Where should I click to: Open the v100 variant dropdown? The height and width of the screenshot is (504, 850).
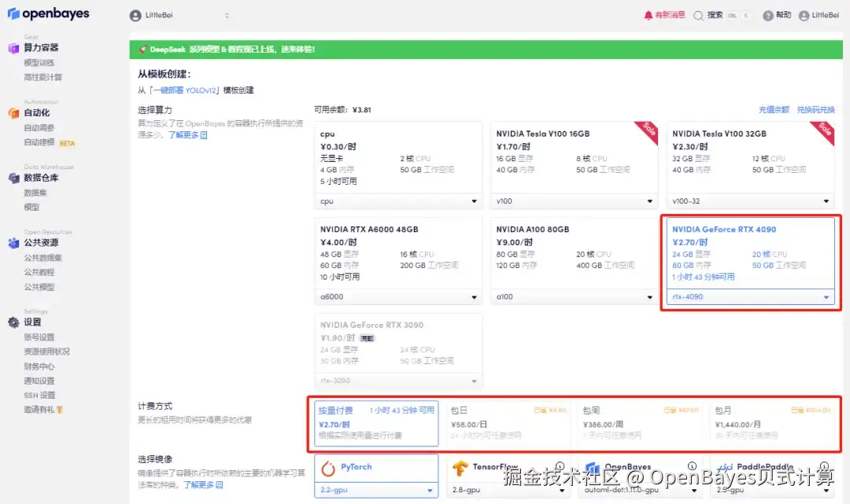click(574, 201)
